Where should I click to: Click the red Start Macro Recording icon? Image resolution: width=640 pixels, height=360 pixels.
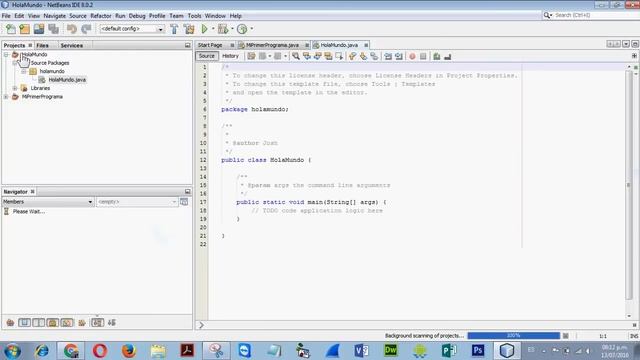pyautogui.click(x=412, y=56)
